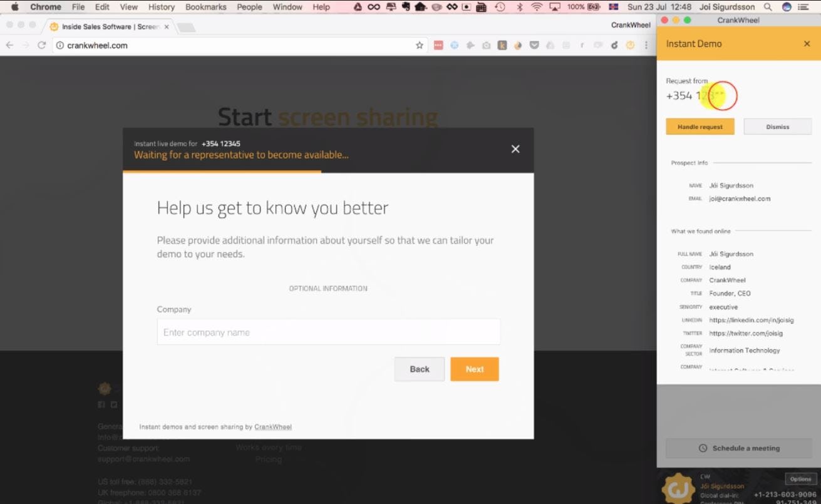Screen dimensions: 821x504
Task: Open the Chrome three-dot menu
Action: pyautogui.click(x=646, y=45)
